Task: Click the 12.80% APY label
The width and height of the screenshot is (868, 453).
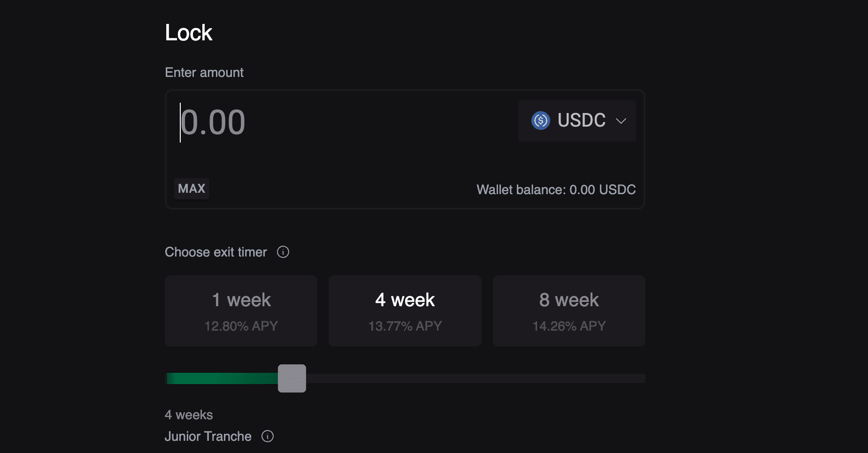Action: coord(241,326)
